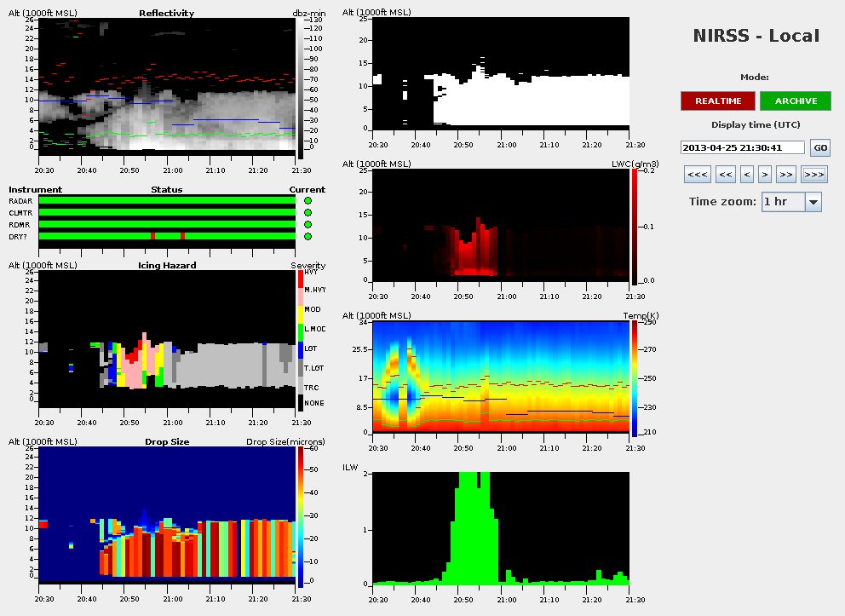Select the 1 hr time zoom combo box
845x616 pixels.
[x=782, y=202]
